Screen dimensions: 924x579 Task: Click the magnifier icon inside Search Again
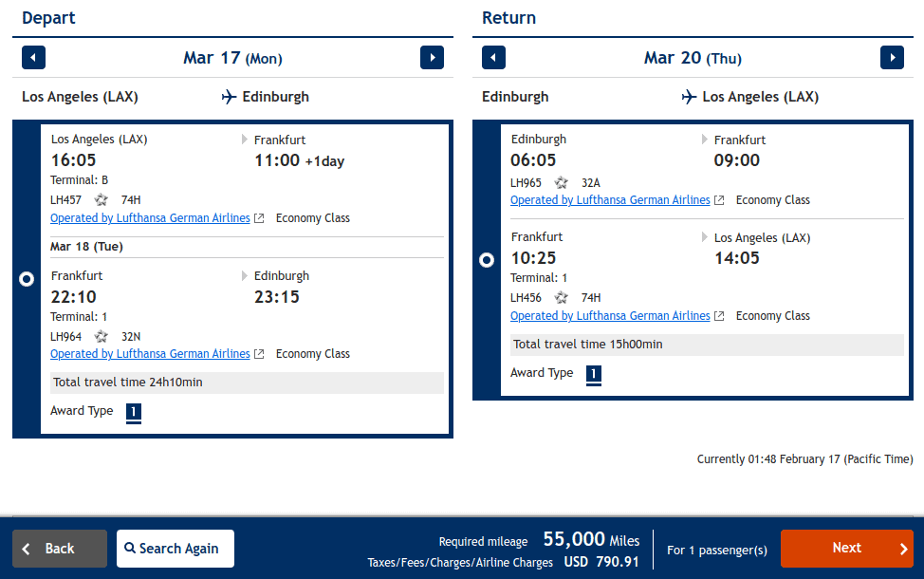[x=132, y=549]
